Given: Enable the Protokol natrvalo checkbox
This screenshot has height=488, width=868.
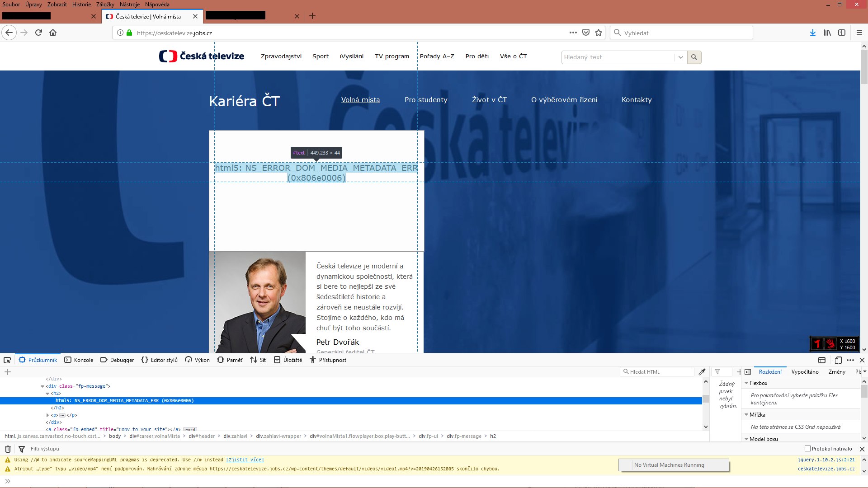Looking at the screenshot, I should 807,449.
